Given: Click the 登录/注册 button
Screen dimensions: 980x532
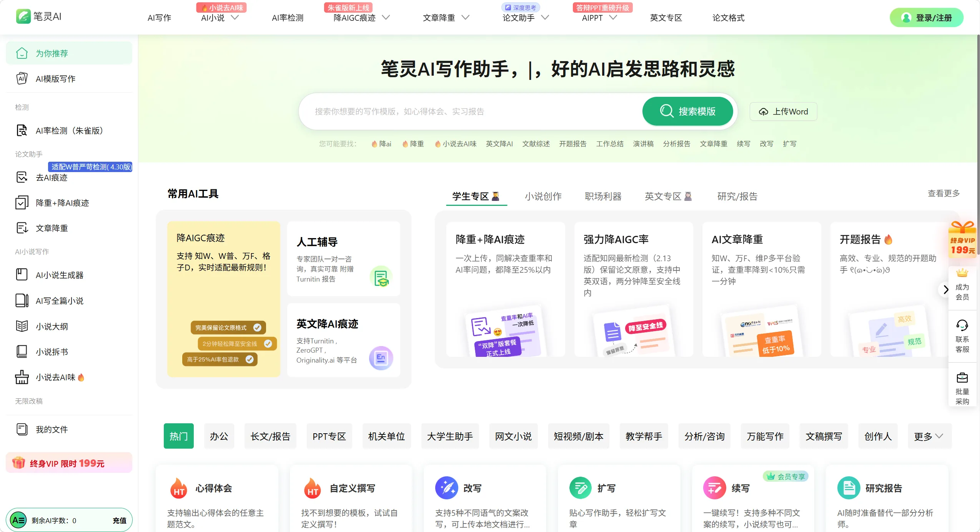Looking at the screenshot, I should pos(926,18).
